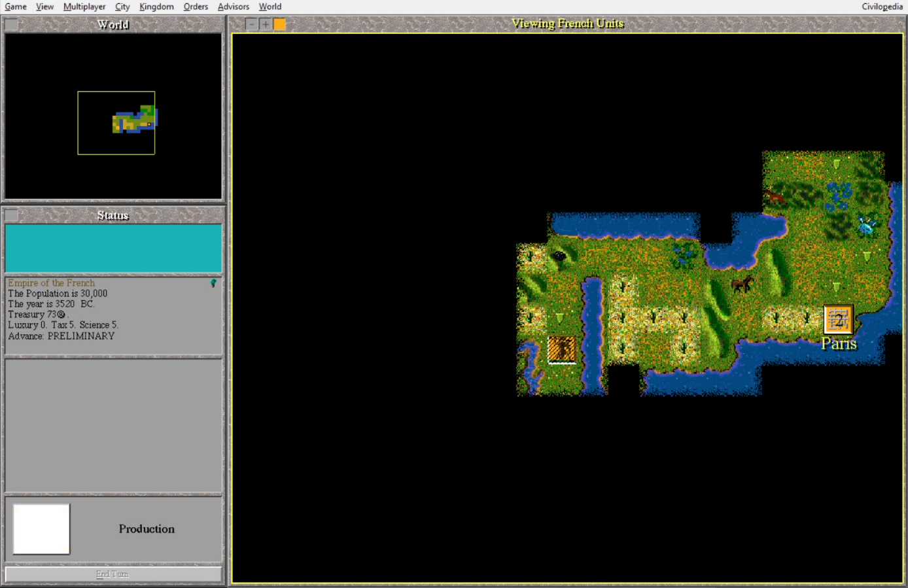Select the striped settler unit on the map
Viewport: 908px width, 588px height.
562,349
